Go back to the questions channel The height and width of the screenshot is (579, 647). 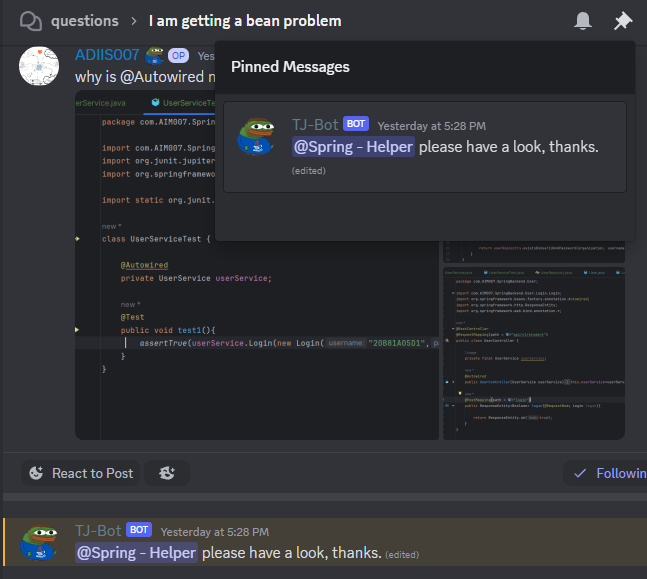[x=85, y=21]
